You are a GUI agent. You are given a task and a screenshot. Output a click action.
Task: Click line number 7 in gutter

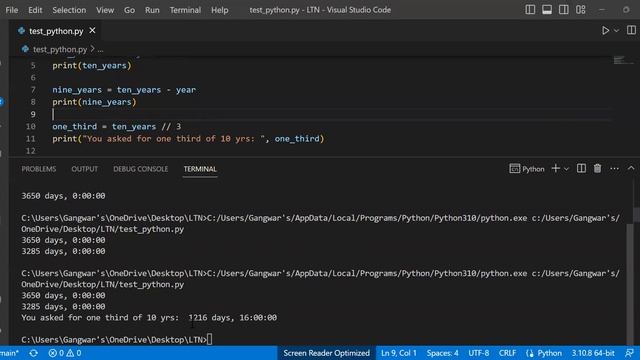pos(33,90)
